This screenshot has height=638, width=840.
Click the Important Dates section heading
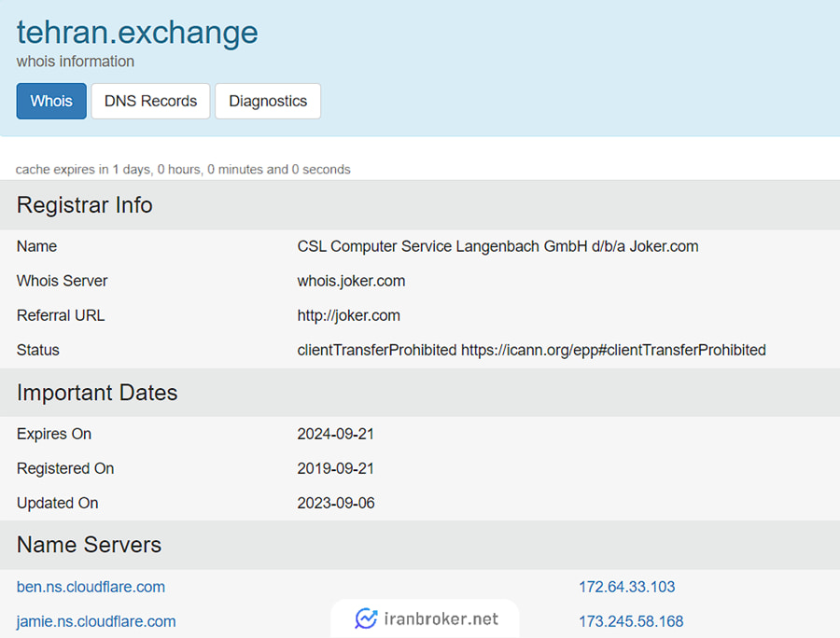(97, 393)
